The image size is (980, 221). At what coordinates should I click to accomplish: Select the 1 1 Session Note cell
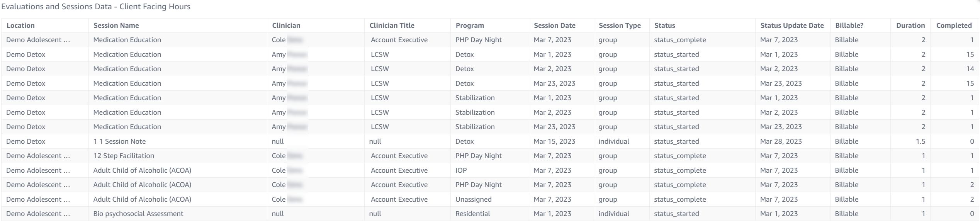[119, 141]
